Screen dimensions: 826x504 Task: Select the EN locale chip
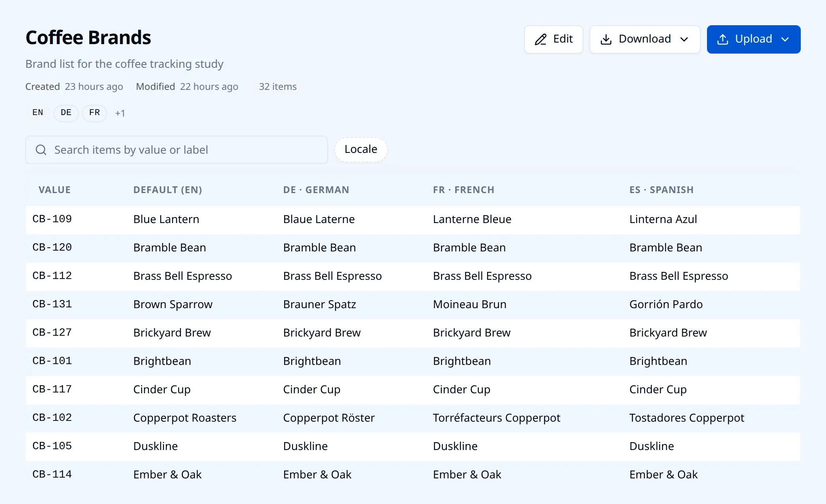[38, 113]
